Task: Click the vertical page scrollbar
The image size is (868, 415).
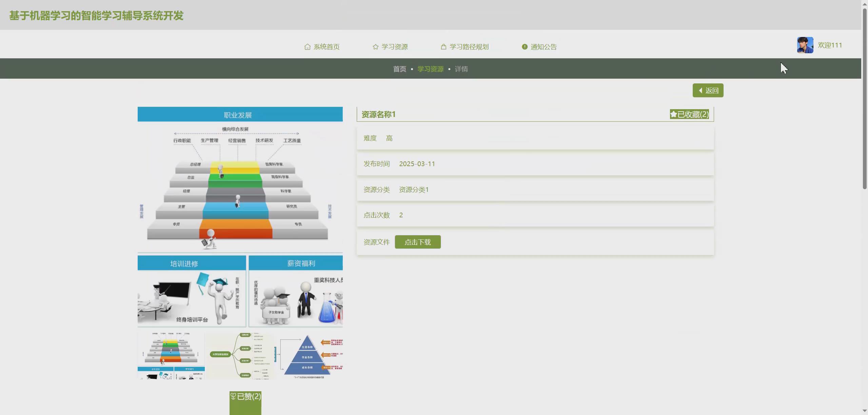Action: pyautogui.click(x=864, y=98)
